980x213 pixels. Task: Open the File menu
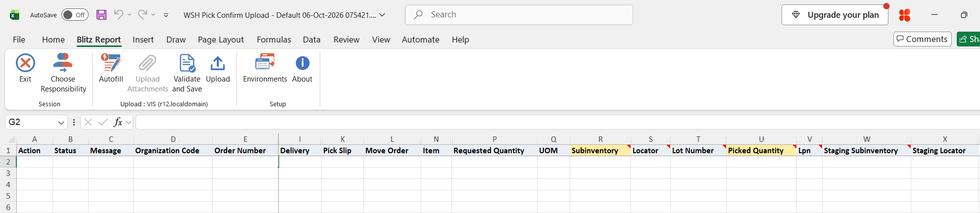tap(19, 40)
